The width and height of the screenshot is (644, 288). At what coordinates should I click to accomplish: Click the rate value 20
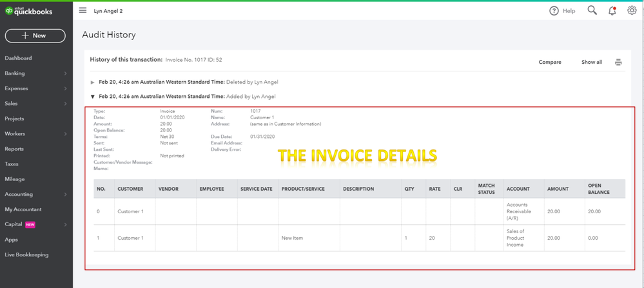[432, 238]
